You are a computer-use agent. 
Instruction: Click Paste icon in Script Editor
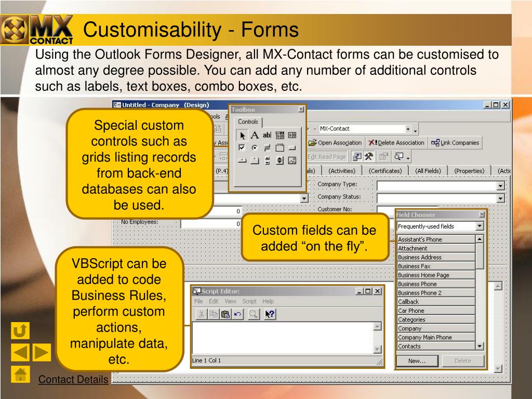click(x=225, y=314)
